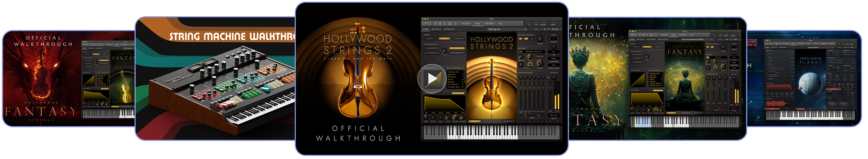Click piano keyboard view icon in Hollywood Strings 2 window
Viewport: 868px width, 159px height.
pos(450,23)
